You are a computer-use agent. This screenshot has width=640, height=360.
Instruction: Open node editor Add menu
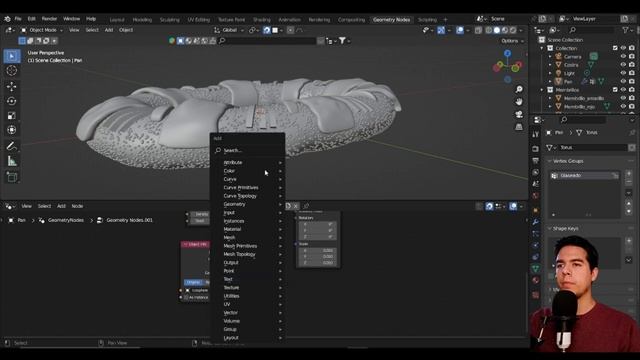pyautogui.click(x=61, y=206)
